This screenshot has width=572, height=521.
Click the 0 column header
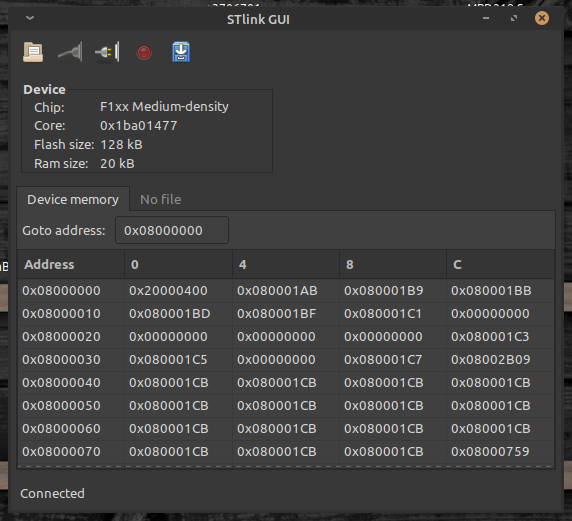178,264
